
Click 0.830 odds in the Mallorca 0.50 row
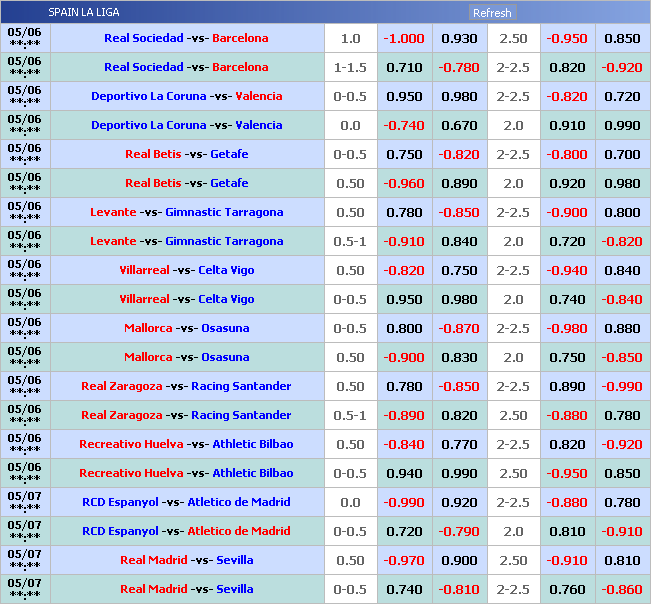point(459,358)
